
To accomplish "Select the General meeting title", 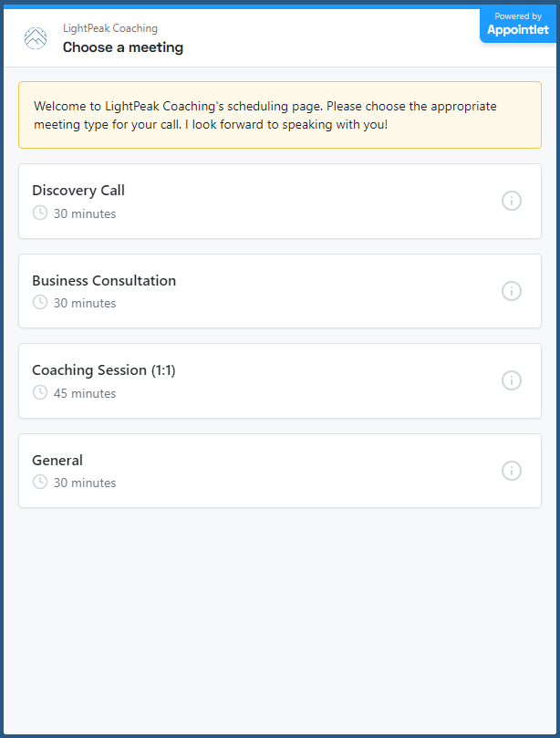I will coord(57,461).
